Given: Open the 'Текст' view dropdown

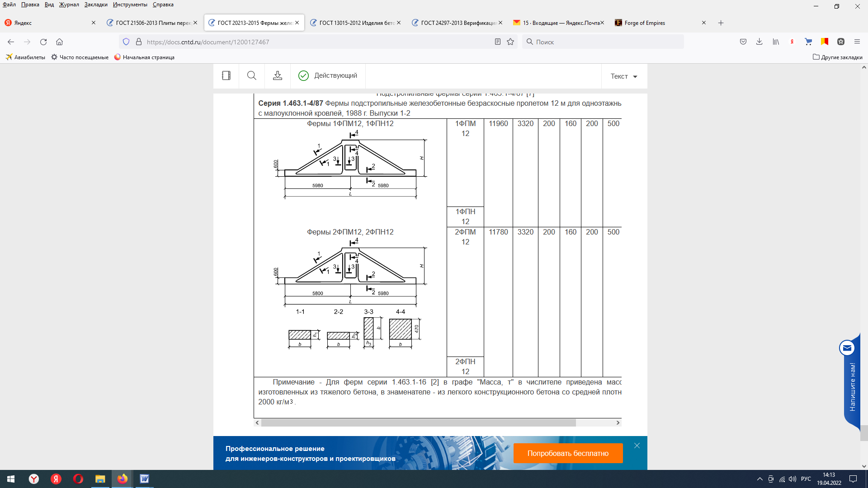Looking at the screenshot, I should coord(624,76).
